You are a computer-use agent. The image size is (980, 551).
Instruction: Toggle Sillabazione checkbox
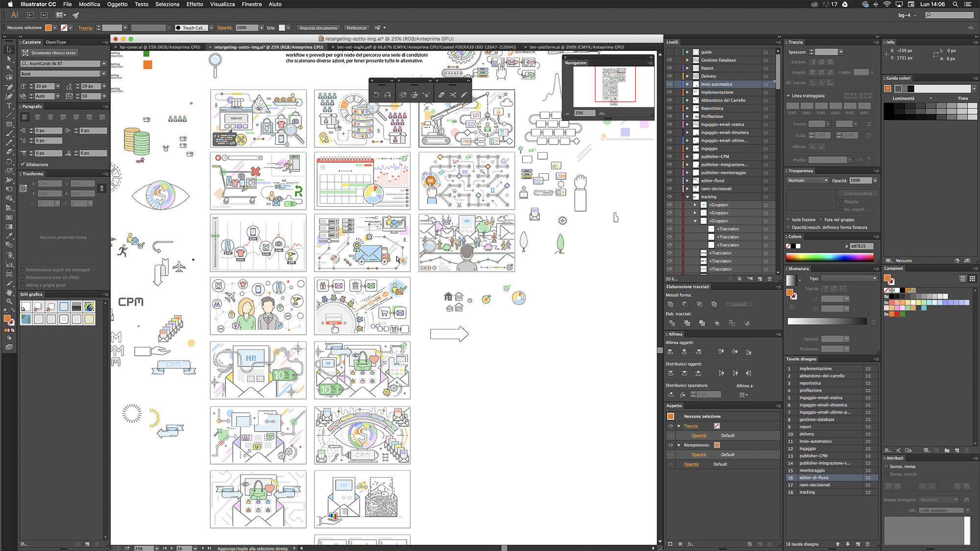click(23, 164)
